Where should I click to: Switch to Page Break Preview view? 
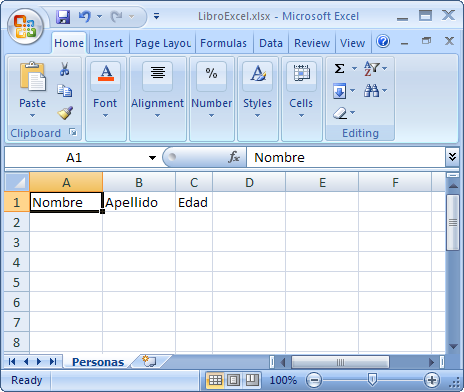tap(252, 380)
